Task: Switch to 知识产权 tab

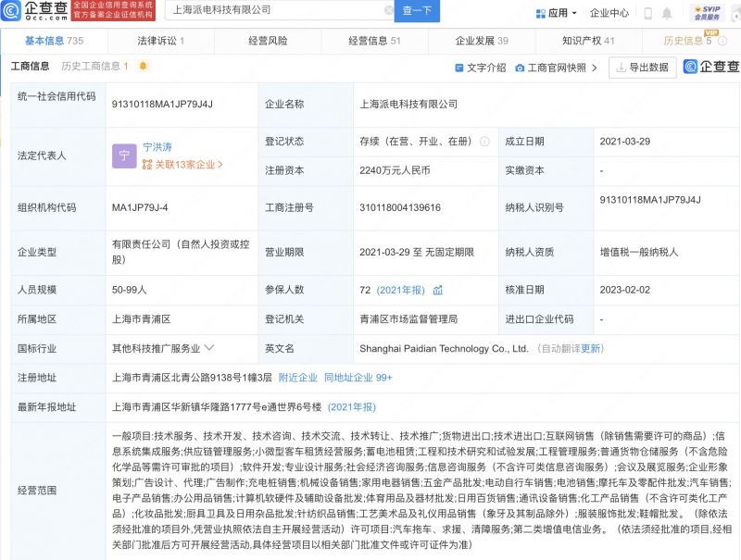Action: [588, 41]
